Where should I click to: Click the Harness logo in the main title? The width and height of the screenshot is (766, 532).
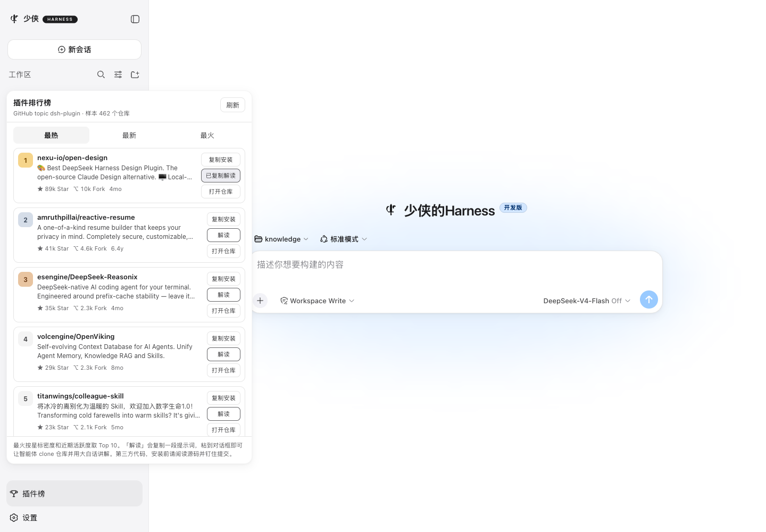(x=391, y=210)
